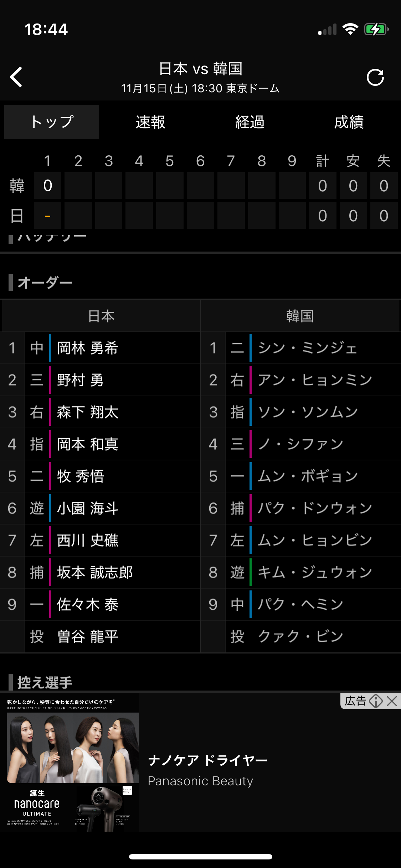
Task: Close the Panasonic ad banner
Action: [392, 701]
